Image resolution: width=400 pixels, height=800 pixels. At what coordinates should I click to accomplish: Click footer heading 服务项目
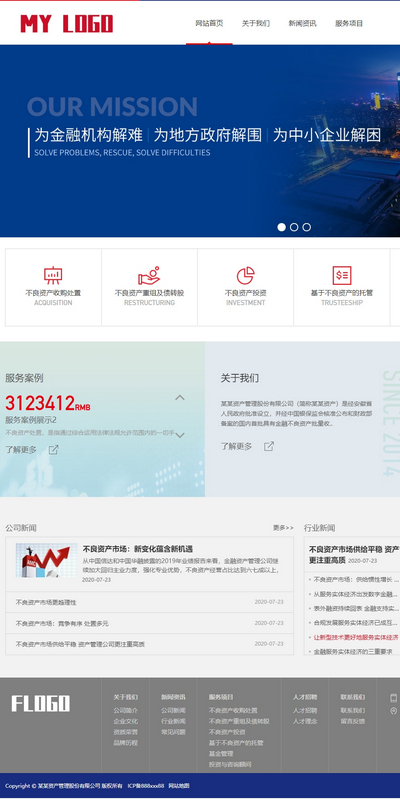tap(221, 697)
